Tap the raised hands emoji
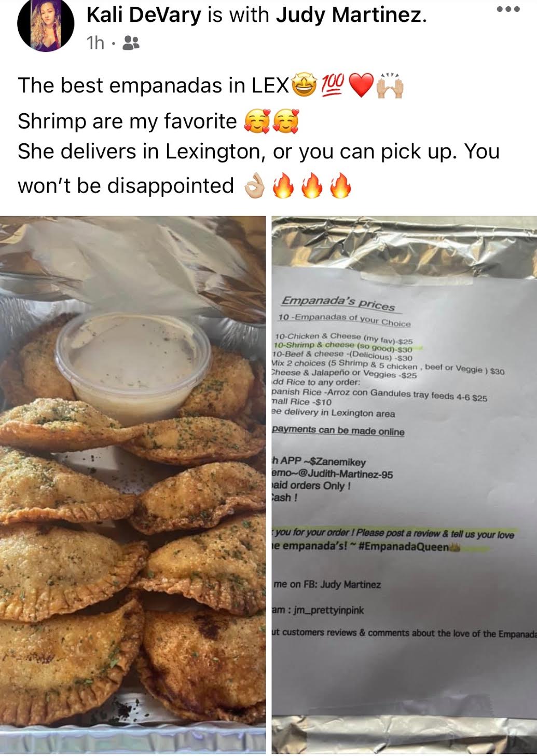The width and height of the screenshot is (537, 756). click(390, 85)
